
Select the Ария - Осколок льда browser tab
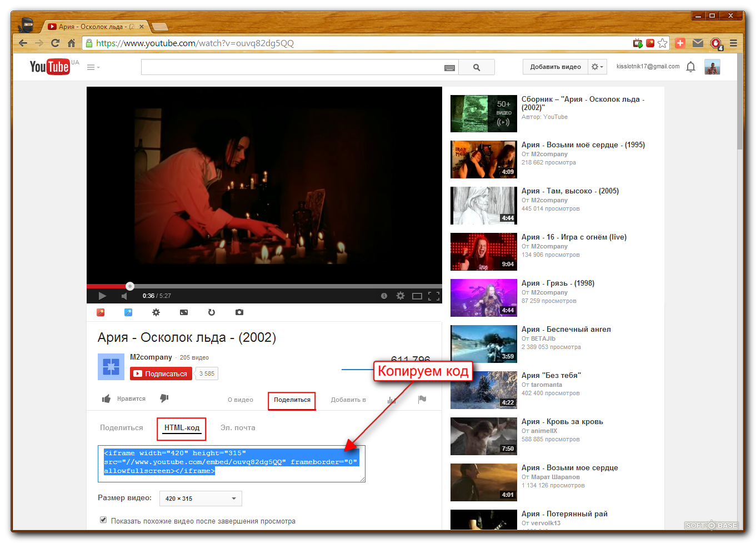(97, 26)
